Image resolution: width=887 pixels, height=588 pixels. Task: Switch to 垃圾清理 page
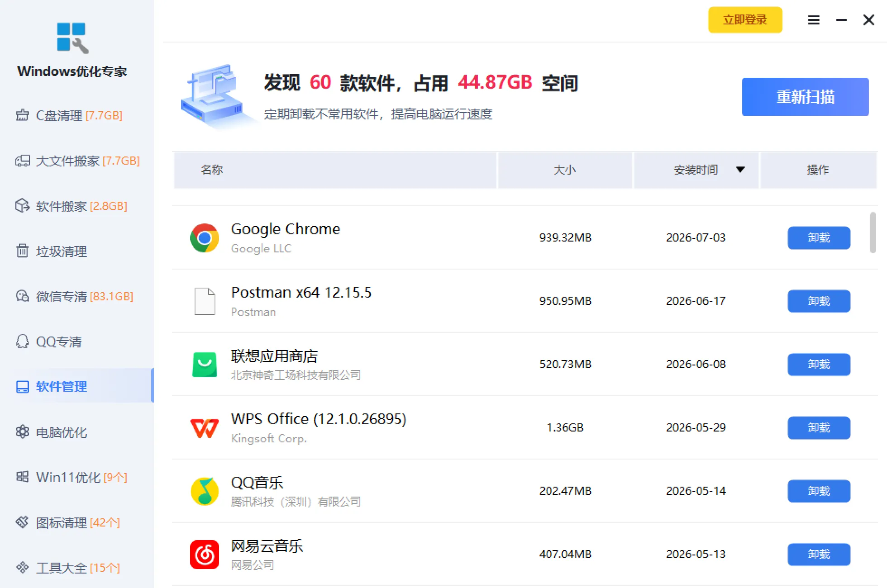(x=77, y=251)
